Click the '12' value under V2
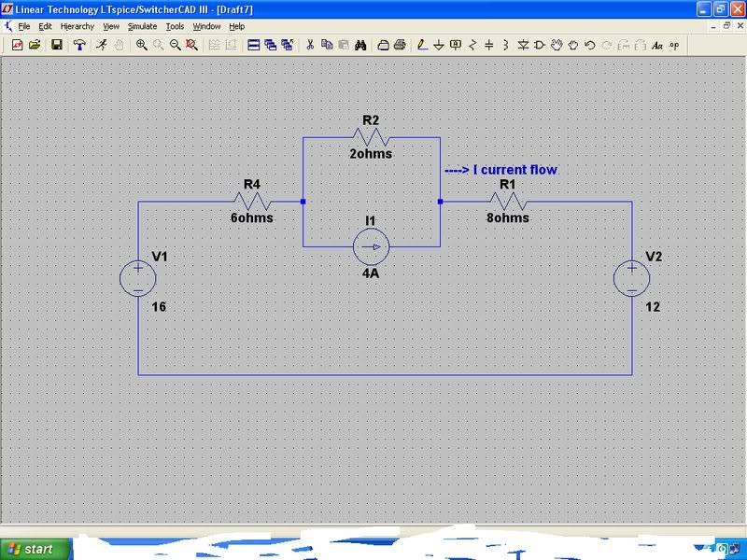Screen dimensions: 747x560 point(653,307)
